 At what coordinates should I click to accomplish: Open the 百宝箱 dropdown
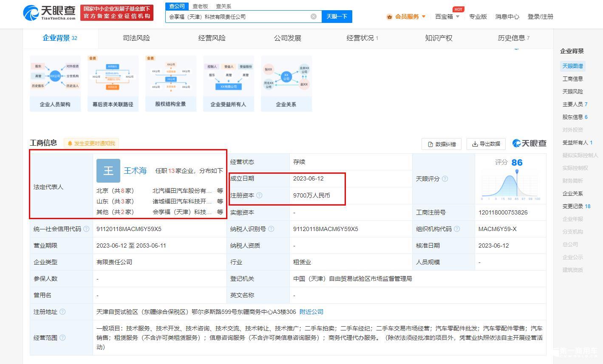(447, 17)
